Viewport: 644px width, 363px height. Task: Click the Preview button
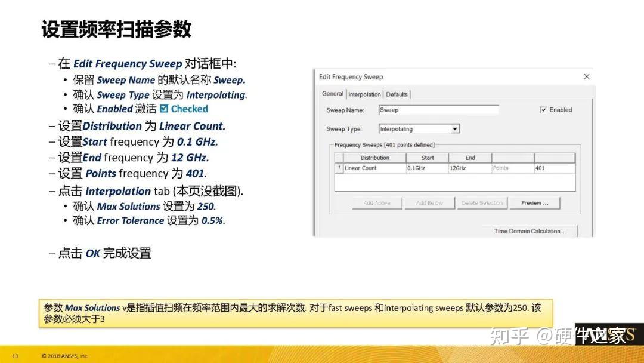click(x=534, y=203)
